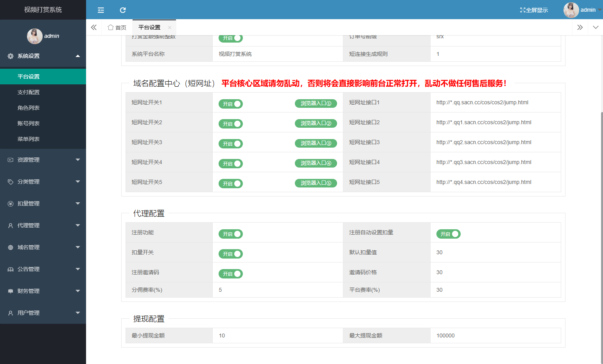The image size is (603, 364).
Task: Click the 视频打赏系统 logo title
Action: click(x=43, y=10)
